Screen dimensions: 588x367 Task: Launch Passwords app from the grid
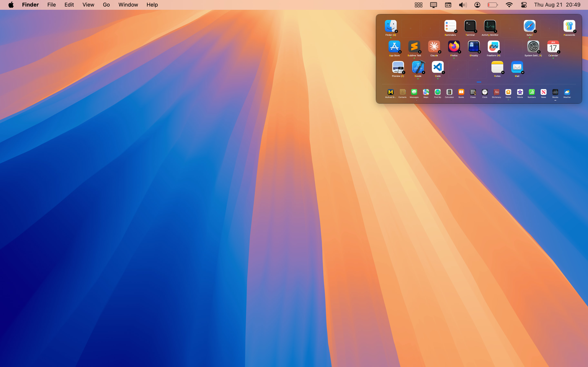(569, 26)
